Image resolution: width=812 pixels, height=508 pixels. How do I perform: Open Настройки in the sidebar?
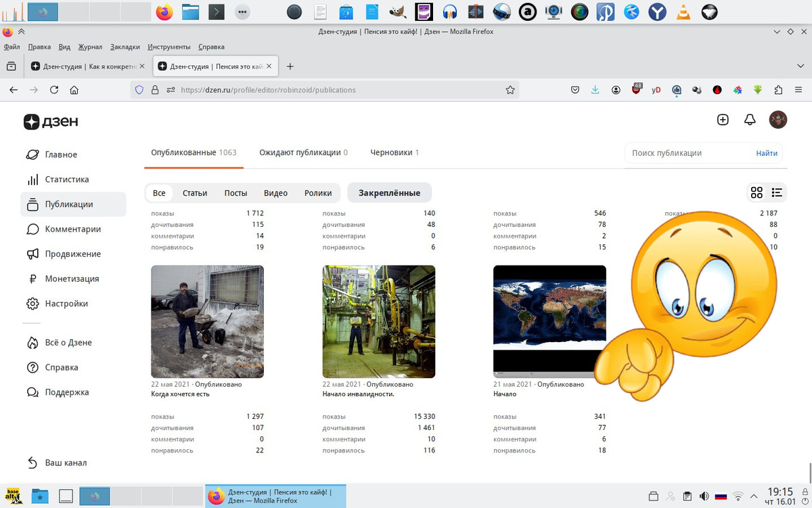[x=66, y=303]
